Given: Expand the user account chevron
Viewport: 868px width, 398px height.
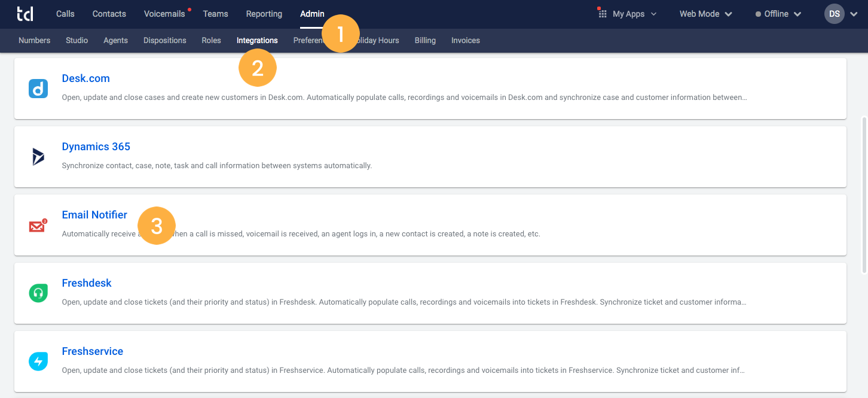Looking at the screenshot, I should pyautogui.click(x=853, y=14).
